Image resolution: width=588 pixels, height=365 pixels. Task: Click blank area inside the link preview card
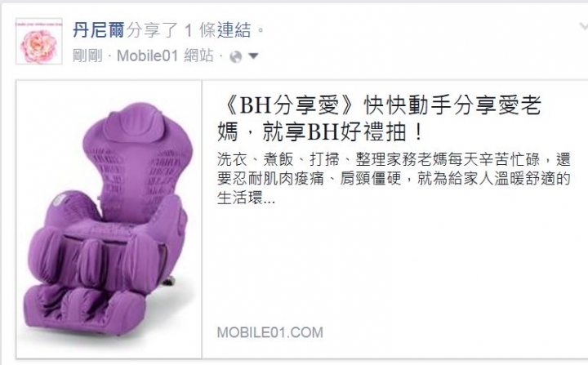394,266
